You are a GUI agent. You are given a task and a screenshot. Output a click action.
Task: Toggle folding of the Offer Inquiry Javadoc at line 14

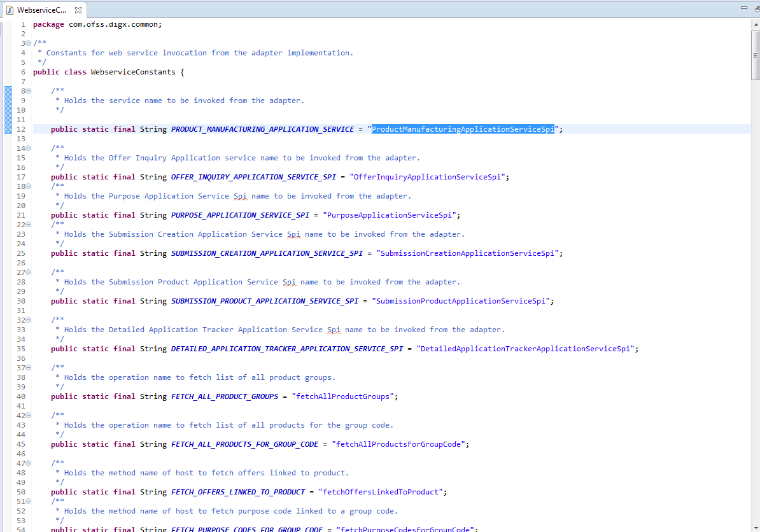click(x=28, y=148)
